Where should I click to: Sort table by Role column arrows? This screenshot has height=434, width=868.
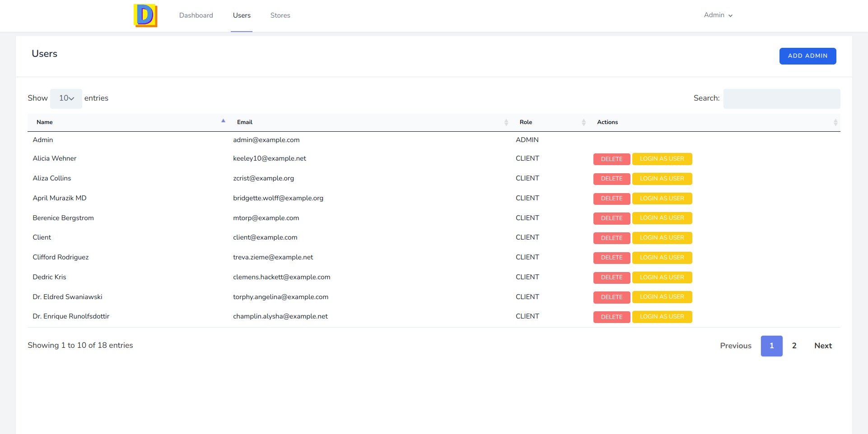(583, 122)
